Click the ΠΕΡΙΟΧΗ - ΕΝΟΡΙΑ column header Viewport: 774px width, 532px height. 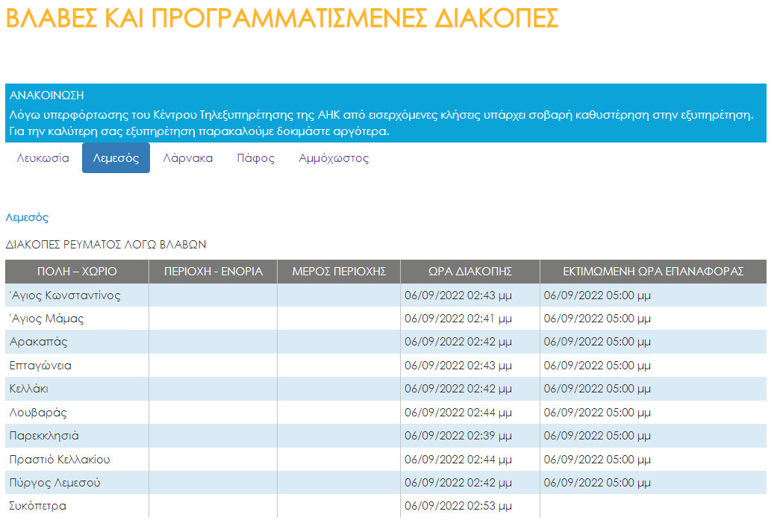[x=213, y=272]
